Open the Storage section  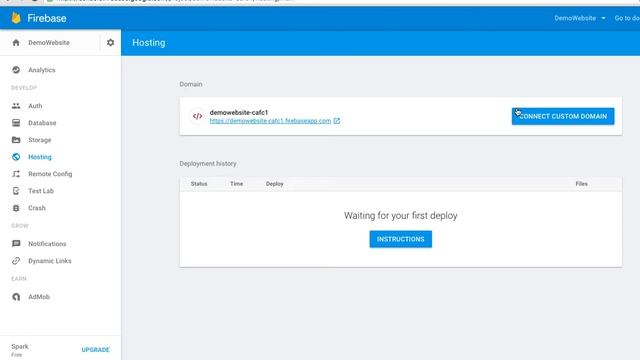[40, 140]
